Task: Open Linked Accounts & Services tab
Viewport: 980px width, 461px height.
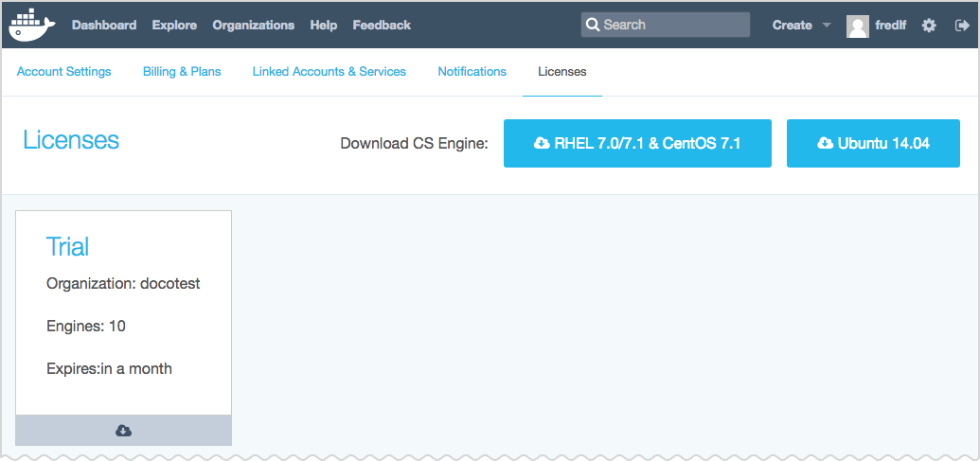Action: [329, 72]
